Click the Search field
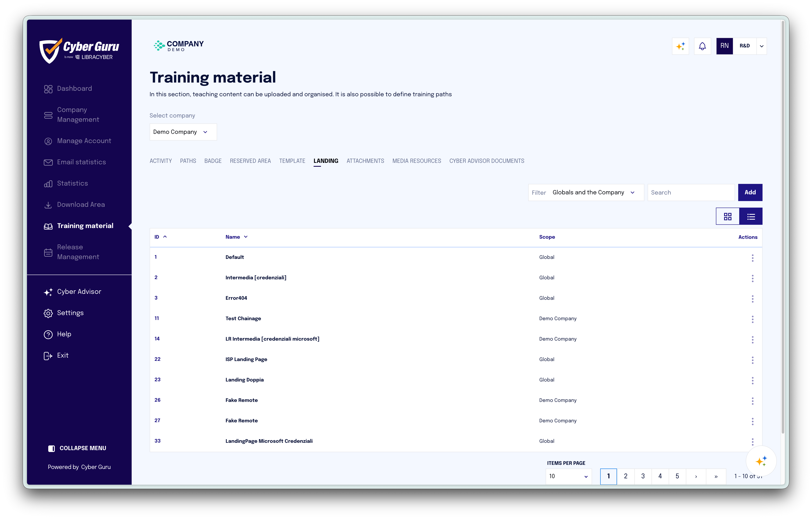Screen dimensions: 812x519 691,192
